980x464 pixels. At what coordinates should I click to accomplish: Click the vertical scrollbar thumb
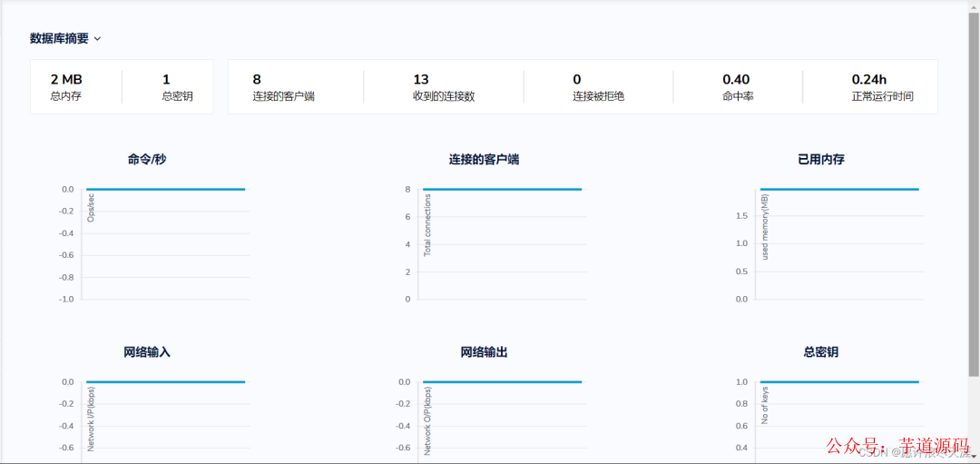pos(974,193)
